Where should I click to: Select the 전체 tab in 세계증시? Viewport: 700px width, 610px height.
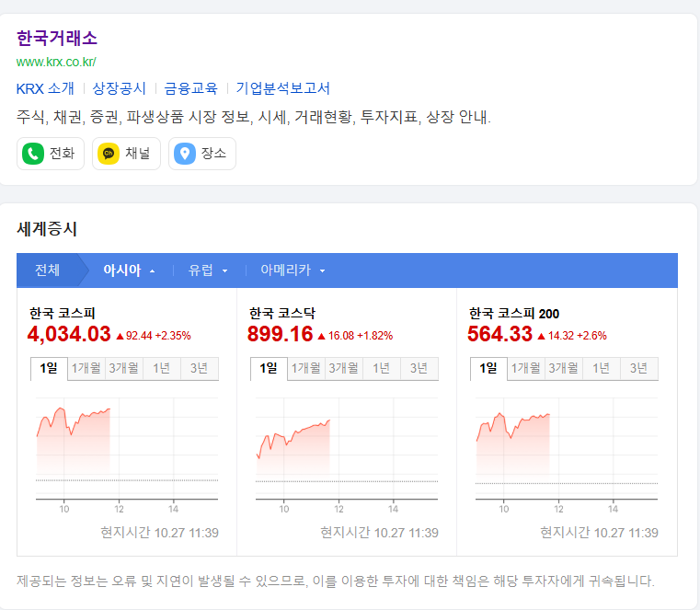[x=47, y=270]
